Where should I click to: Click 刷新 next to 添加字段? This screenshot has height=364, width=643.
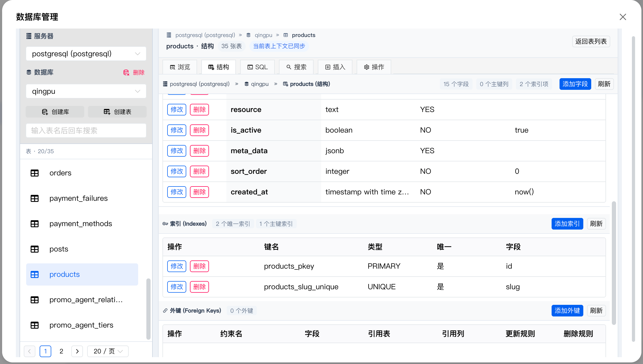(604, 84)
